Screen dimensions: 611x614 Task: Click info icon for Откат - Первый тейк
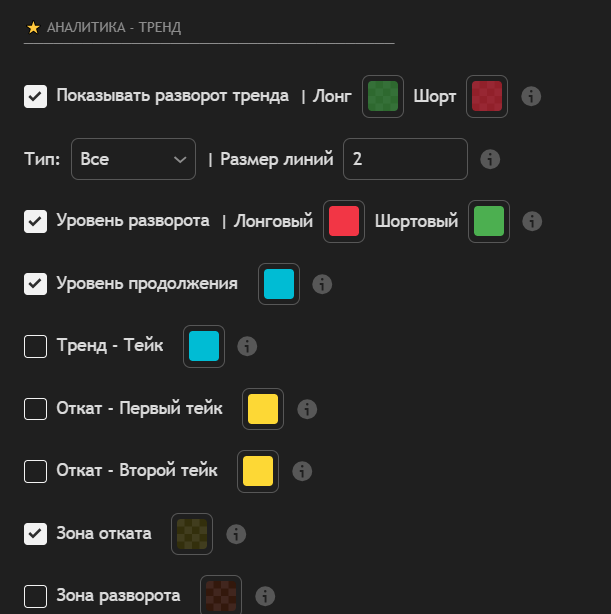pyautogui.click(x=307, y=408)
